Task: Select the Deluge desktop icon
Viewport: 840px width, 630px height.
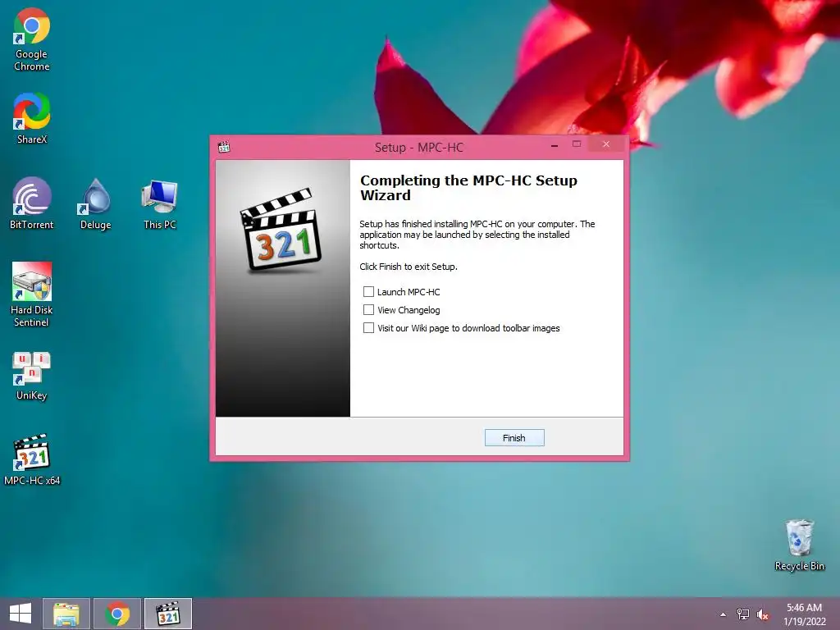Action: click(x=96, y=203)
